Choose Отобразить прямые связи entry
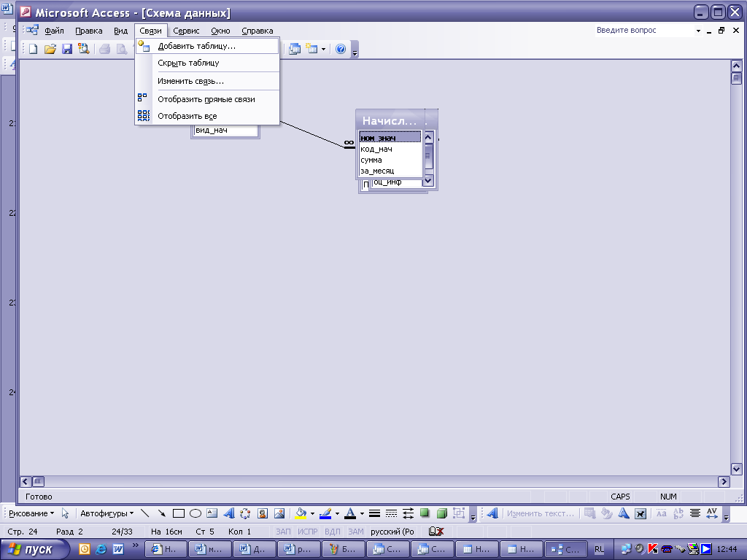Image resolution: width=747 pixels, height=560 pixels. 207,99
